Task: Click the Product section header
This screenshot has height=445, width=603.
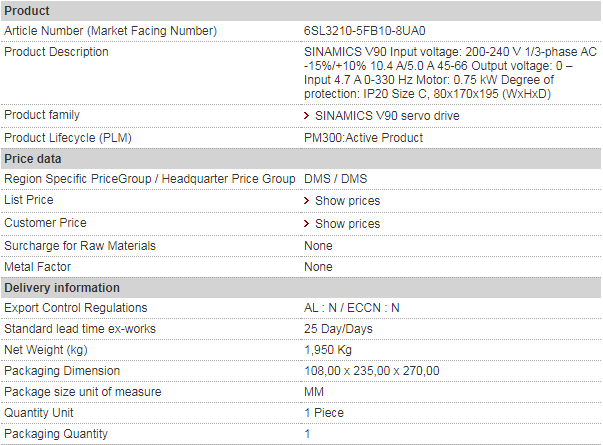Action: tap(301, 11)
